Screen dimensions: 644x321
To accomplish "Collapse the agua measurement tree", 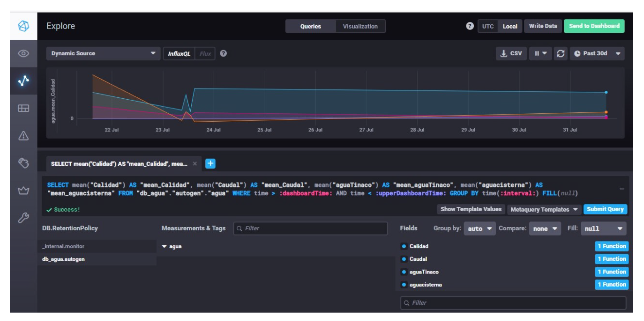I will pos(164,246).
